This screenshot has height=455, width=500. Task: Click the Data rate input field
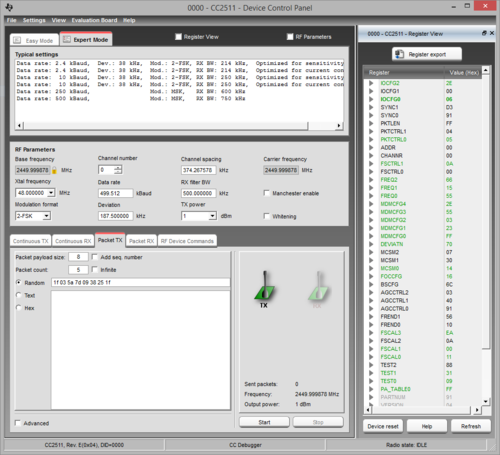click(x=116, y=193)
